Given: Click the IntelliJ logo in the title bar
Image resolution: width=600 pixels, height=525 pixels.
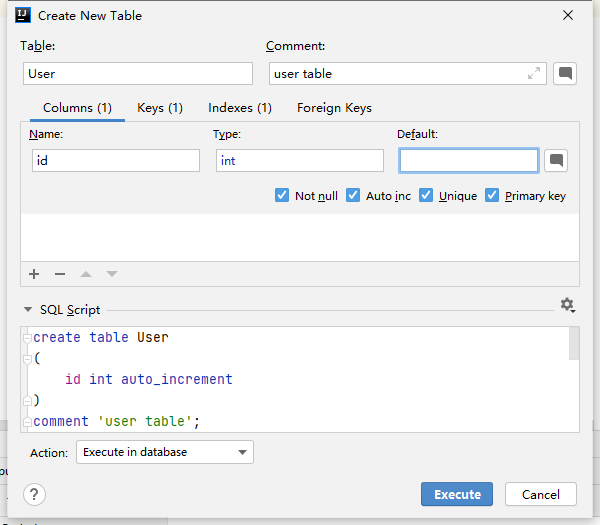Looking at the screenshot, I should point(23,15).
